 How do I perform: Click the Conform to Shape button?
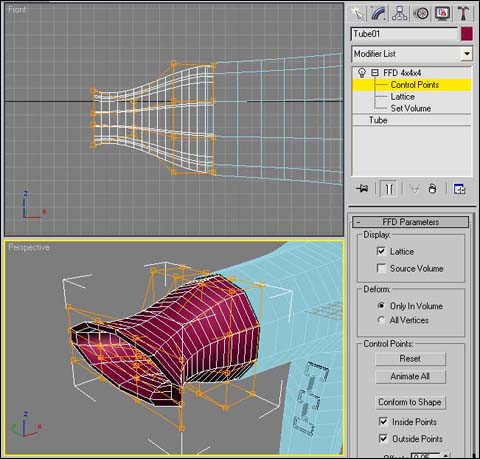pos(410,402)
